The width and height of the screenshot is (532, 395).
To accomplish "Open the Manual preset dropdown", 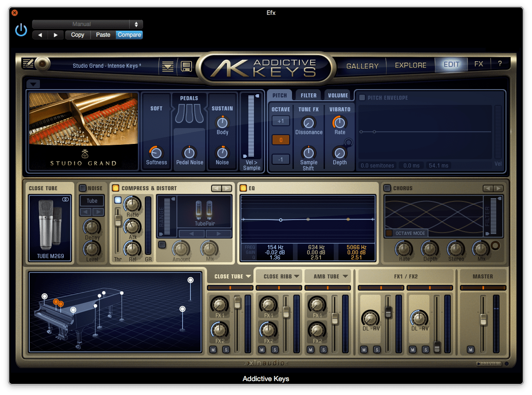I will 88,24.
